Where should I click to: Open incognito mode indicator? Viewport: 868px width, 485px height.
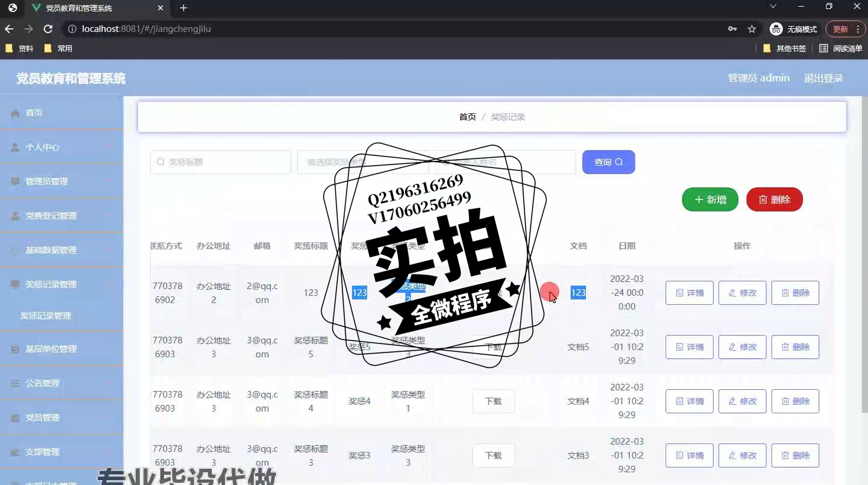(x=793, y=29)
